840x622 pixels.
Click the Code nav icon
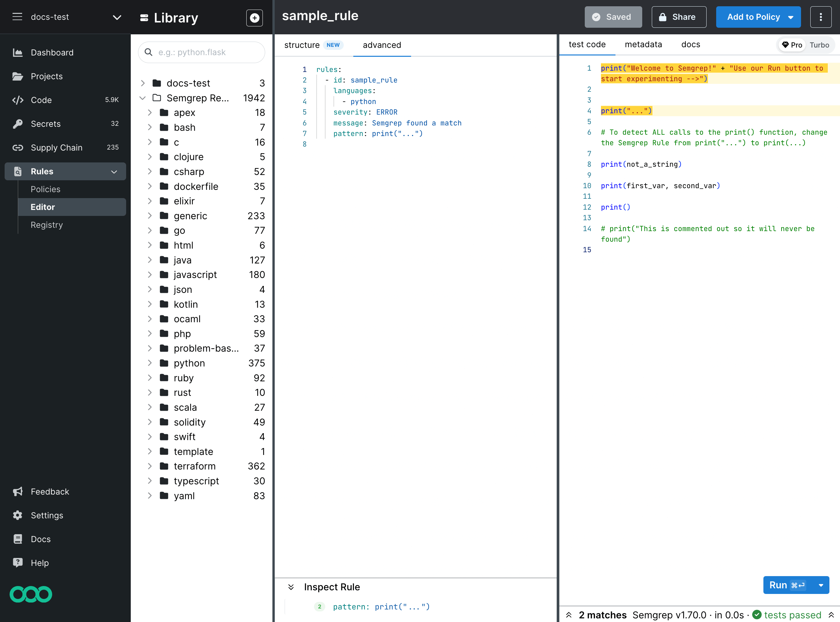click(17, 99)
